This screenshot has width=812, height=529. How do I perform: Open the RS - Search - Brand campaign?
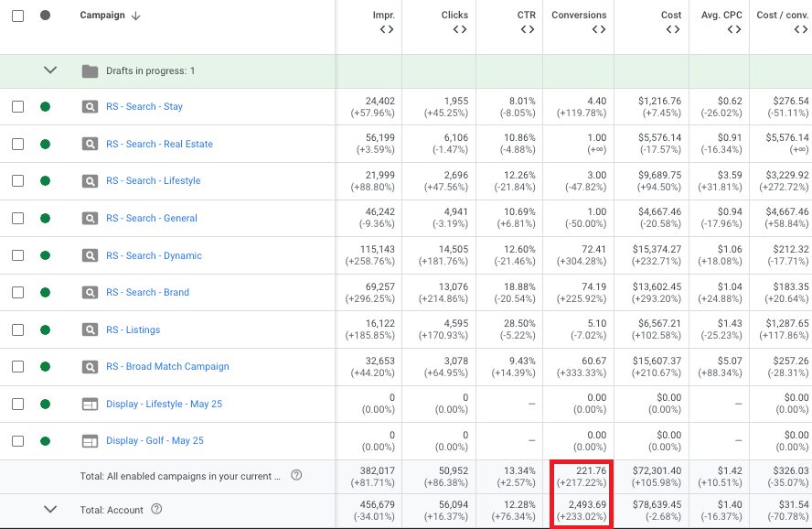click(147, 292)
